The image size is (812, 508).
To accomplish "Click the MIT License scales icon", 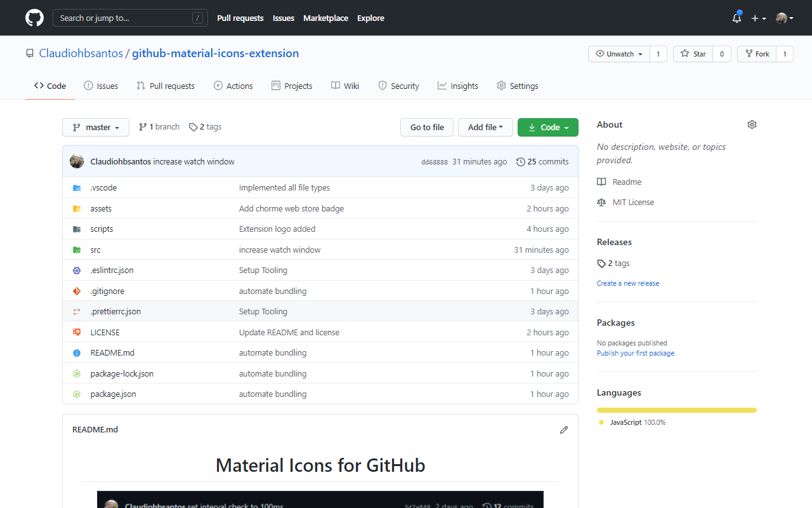I will pyautogui.click(x=601, y=202).
